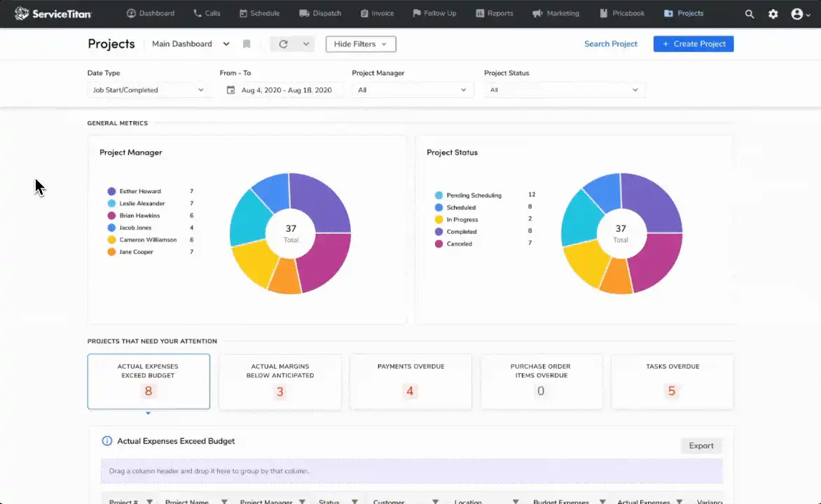Open the Follow Up section

[x=434, y=13]
